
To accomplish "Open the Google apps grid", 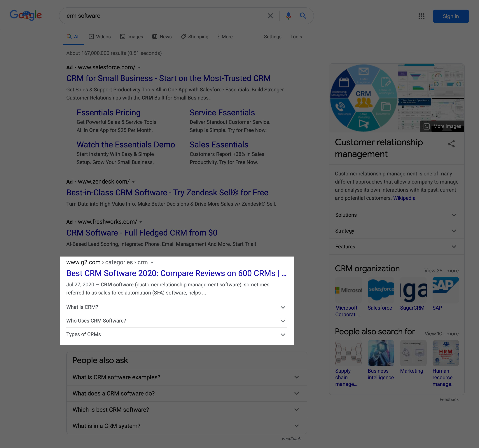I will coord(421,16).
